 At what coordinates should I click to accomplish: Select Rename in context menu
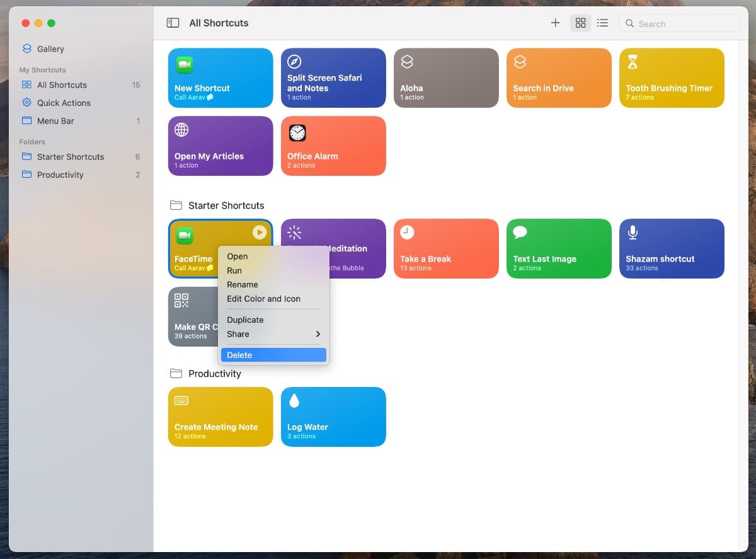coord(243,285)
